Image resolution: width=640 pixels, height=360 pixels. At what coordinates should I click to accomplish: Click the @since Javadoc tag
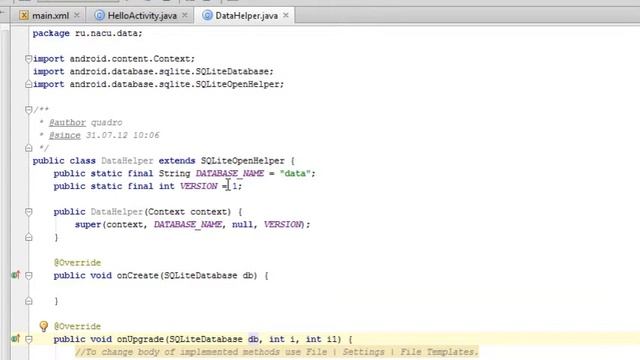click(x=64, y=135)
